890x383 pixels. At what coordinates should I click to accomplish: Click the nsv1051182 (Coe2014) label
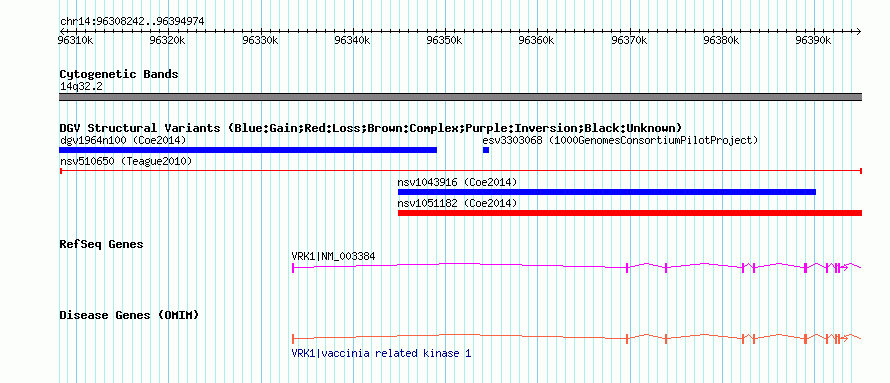click(x=457, y=203)
